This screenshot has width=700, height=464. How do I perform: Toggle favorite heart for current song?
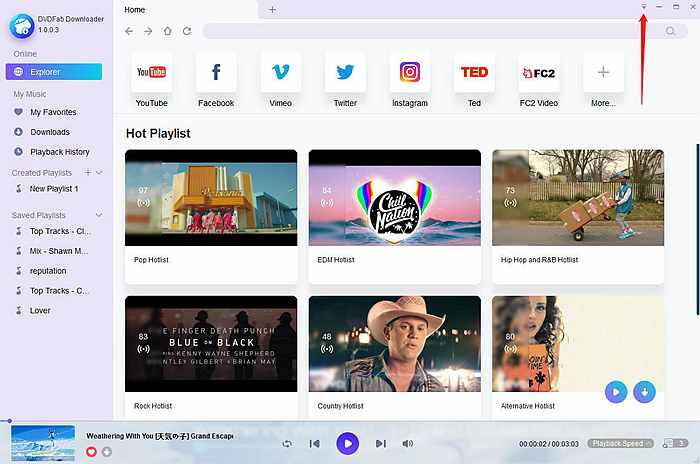pyautogui.click(x=92, y=452)
